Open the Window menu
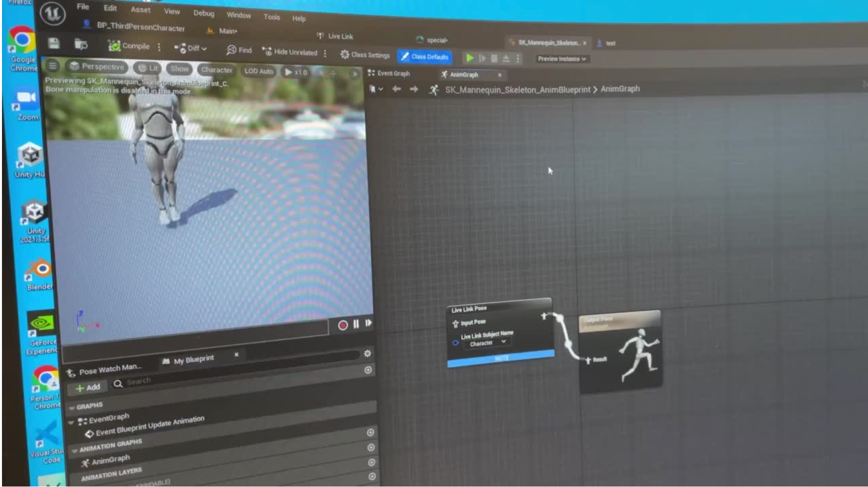Viewport: 868px width, 487px height. click(239, 15)
